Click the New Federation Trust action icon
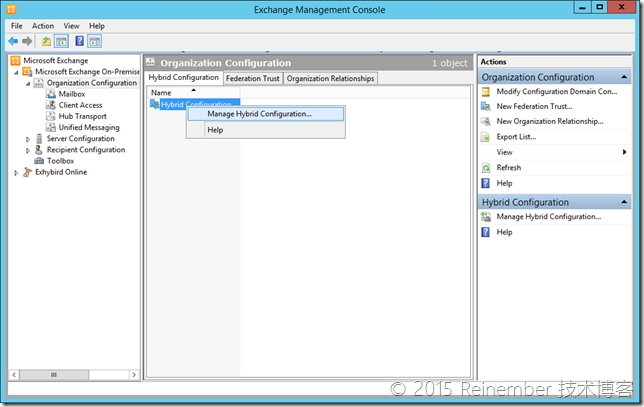Viewport: 644px width, 407px height. point(486,106)
